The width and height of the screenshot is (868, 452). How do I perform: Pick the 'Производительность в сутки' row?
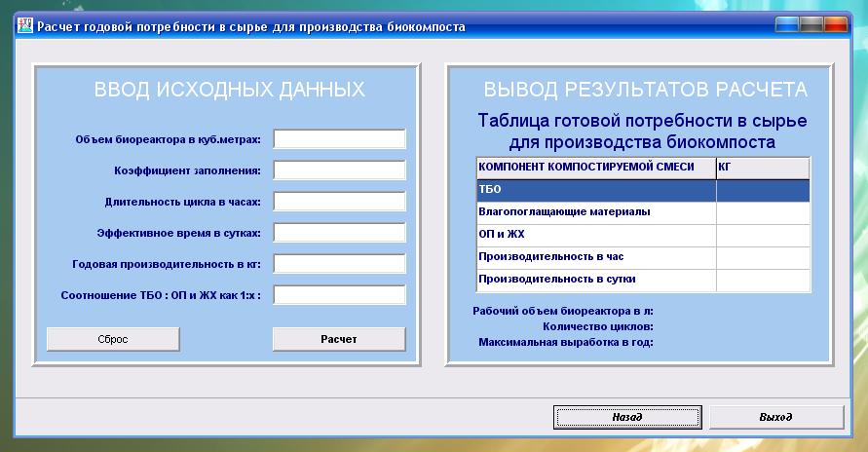[x=643, y=280]
